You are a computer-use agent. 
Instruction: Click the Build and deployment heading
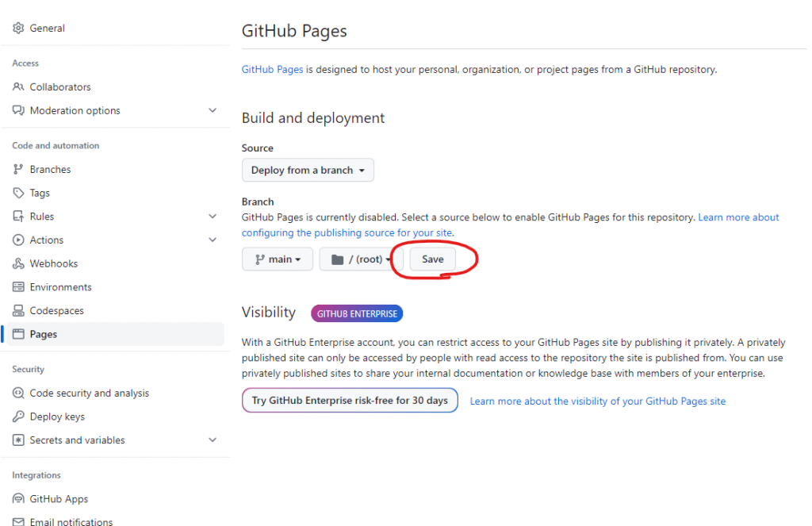point(312,118)
